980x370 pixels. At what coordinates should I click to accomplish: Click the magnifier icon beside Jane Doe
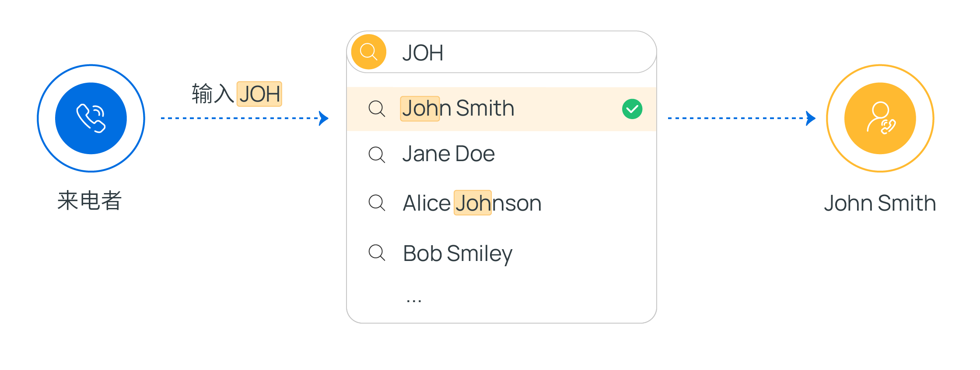(376, 155)
